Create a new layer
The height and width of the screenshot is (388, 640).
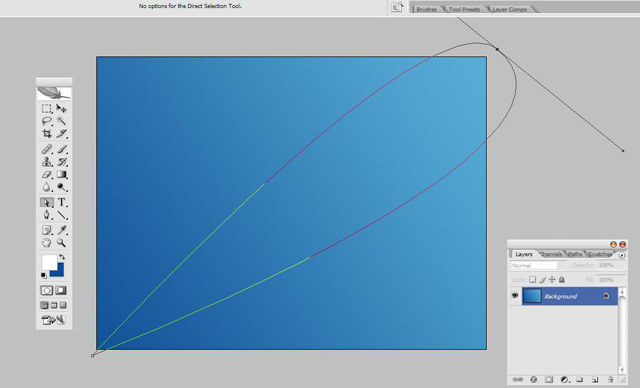tap(595, 379)
